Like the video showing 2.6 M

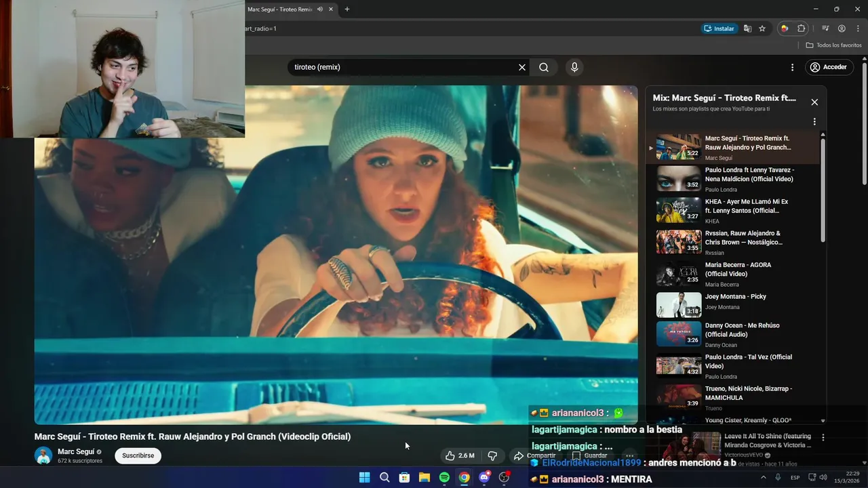click(x=460, y=456)
